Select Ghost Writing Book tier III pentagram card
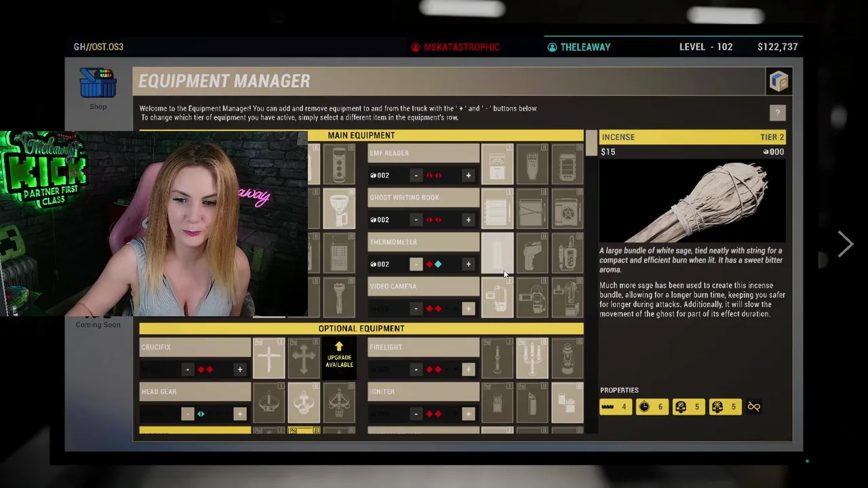868x488 pixels. coord(568,208)
